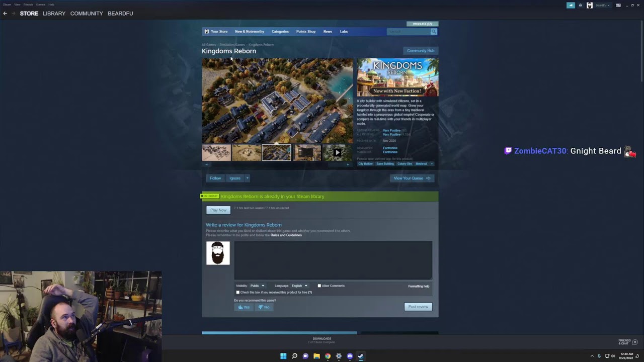Screen dimensions: 644x362
Task: Open the Steam announcements megaphone icon
Action: (571, 5)
